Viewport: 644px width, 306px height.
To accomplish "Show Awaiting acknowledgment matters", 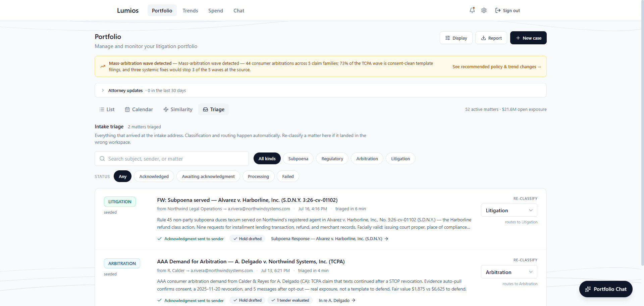I will pos(208,176).
